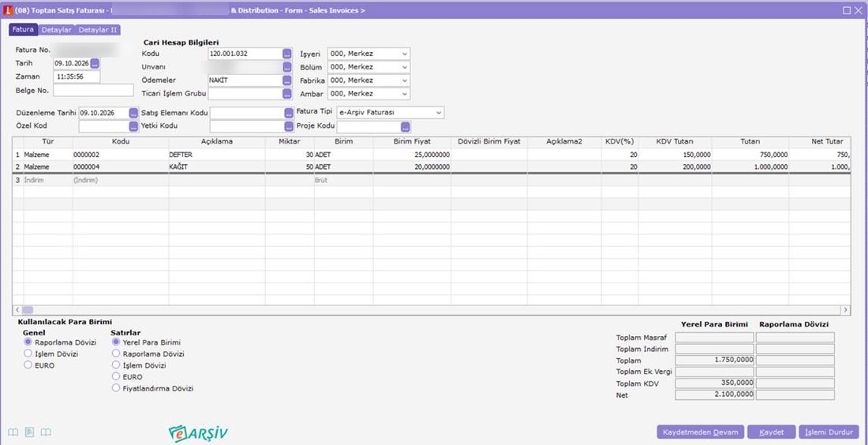The image size is (868, 445).
Task: Click the İşlemi Durdur button
Action: coord(829,432)
